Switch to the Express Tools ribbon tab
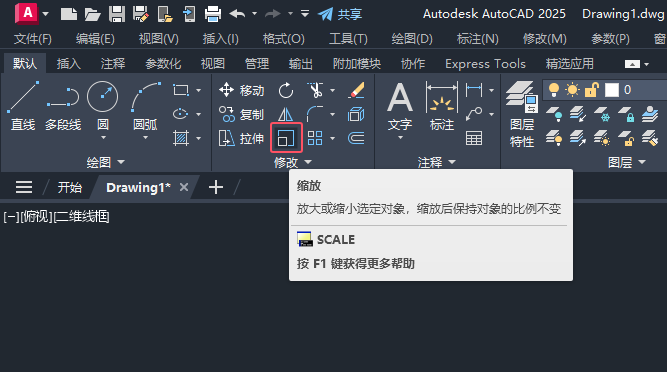Viewport: 667px width, 372px height. pyautogui.click(x=485, y=64)
